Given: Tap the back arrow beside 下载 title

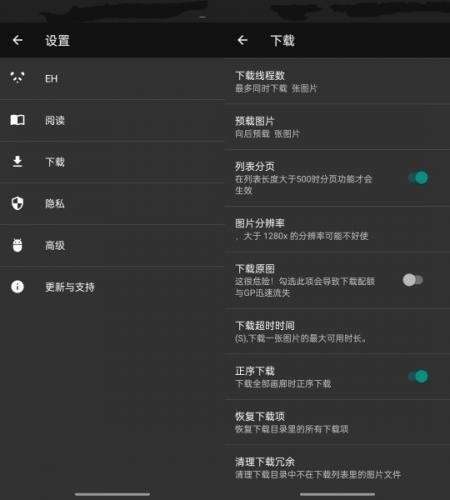Looking at the screenshot, I should coord(242,40).
